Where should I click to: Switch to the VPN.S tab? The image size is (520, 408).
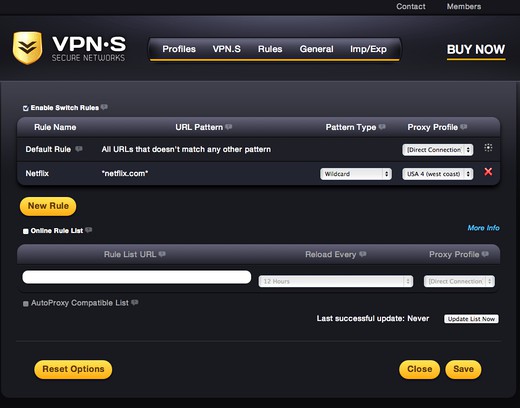pos(227,49)
